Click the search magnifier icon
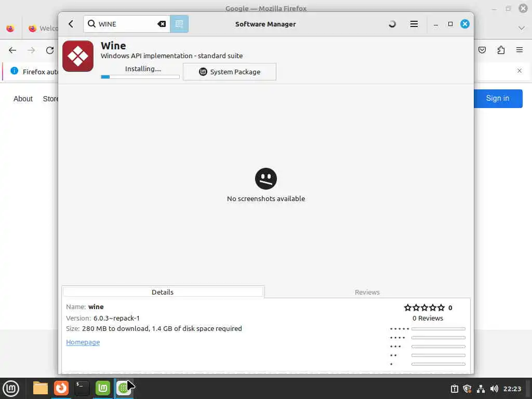This screenshot has height=399, width=532. click(x=91, y=24)
